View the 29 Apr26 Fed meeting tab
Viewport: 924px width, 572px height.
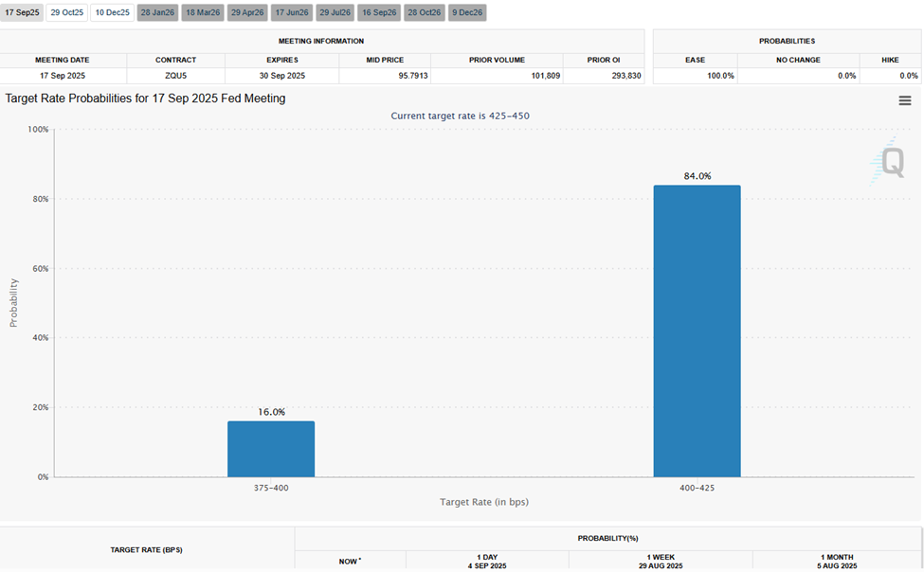click(245, 12)
